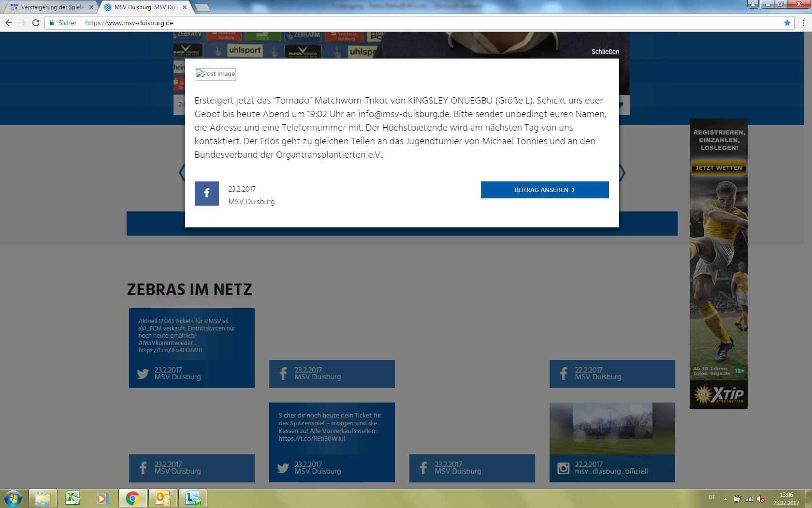Viewport: 812px width, 508px height.
Task: Click the last taskbar app icon
Action: coord(193,498)
